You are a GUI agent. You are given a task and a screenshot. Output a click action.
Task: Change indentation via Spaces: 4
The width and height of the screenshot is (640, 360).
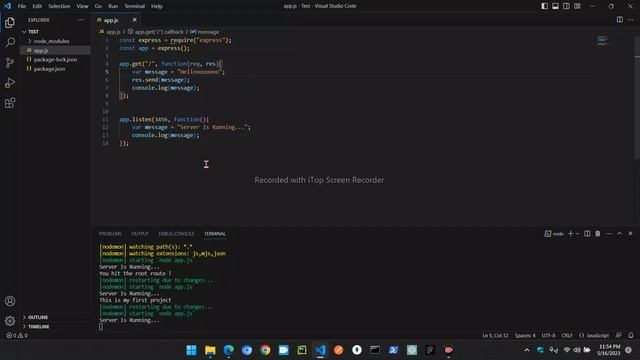tap(525, 335)
